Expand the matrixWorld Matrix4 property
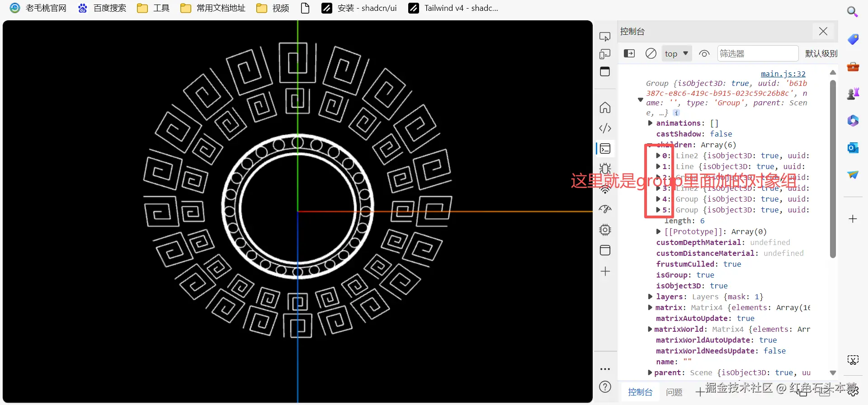868x405 pixels. pos(650,329)
